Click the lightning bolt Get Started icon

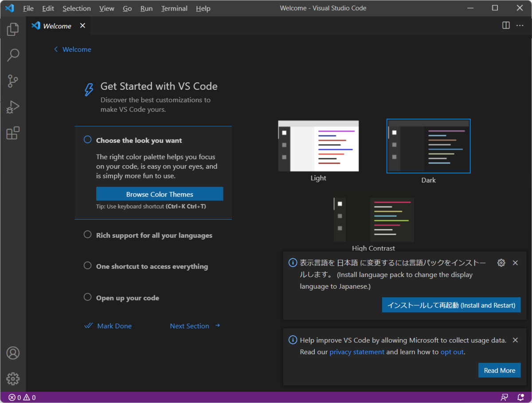pyautogui.click(x=89, y=90)
